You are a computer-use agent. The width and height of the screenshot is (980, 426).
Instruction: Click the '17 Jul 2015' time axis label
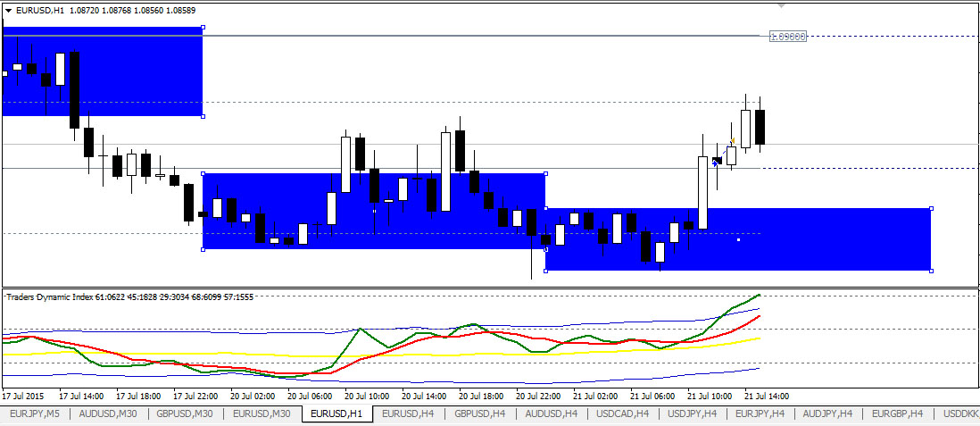click(22, 397)
